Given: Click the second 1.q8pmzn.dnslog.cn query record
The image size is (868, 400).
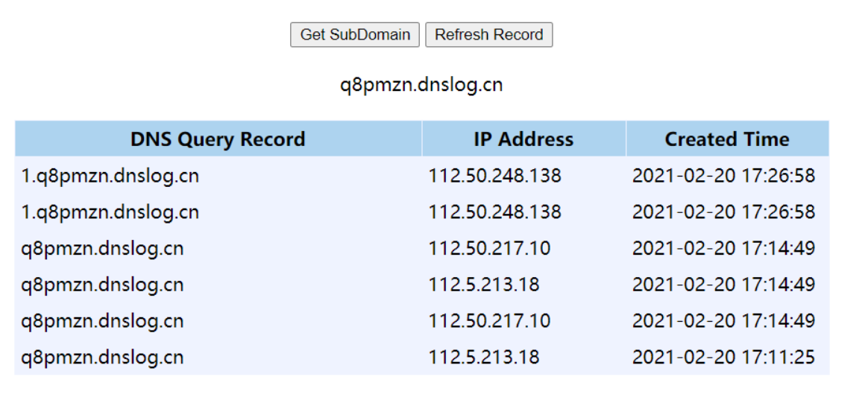Looking at the screenshot, I should click(110, 212).
